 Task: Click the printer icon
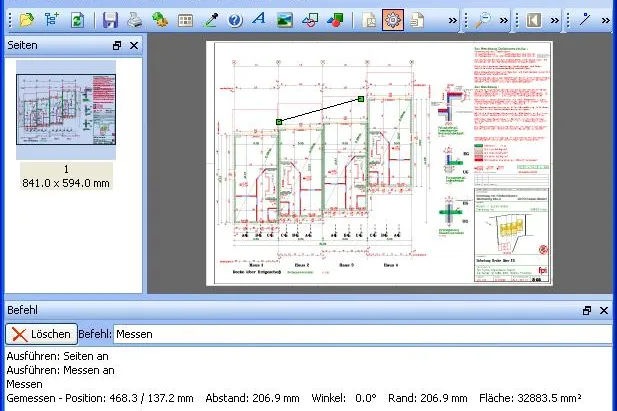pos(135,20)
